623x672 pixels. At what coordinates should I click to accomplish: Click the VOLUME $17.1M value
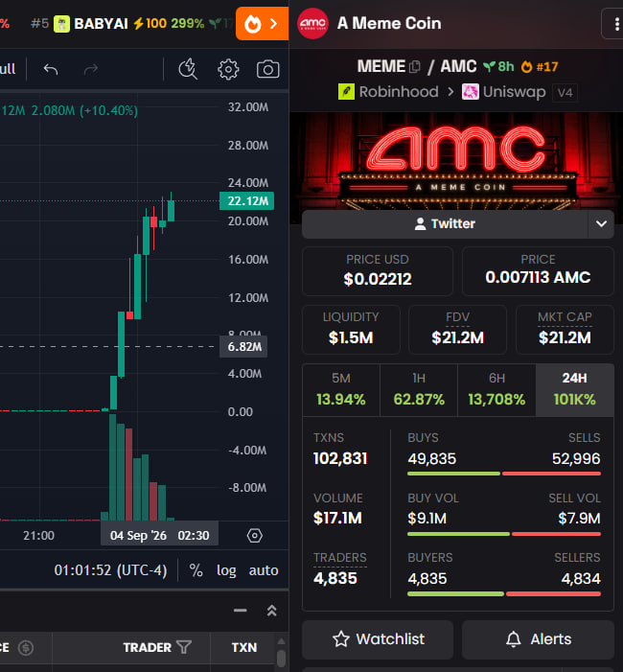point(337,519)
